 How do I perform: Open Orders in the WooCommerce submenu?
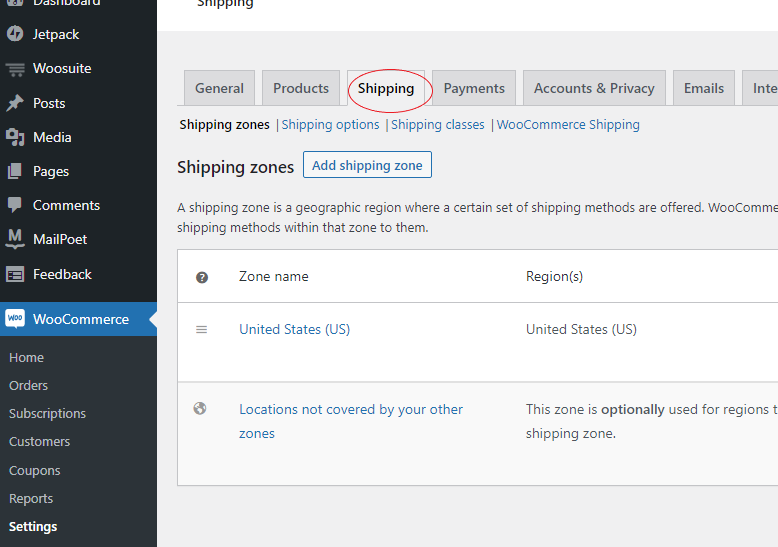[28, 385]
